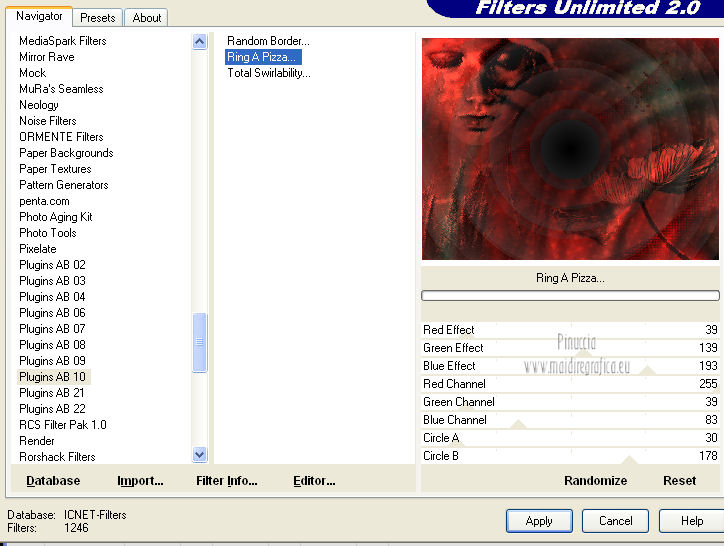Open Help for Filters Unlimited
This screenshot has height=546, width=724.
[x=691, y=521]
